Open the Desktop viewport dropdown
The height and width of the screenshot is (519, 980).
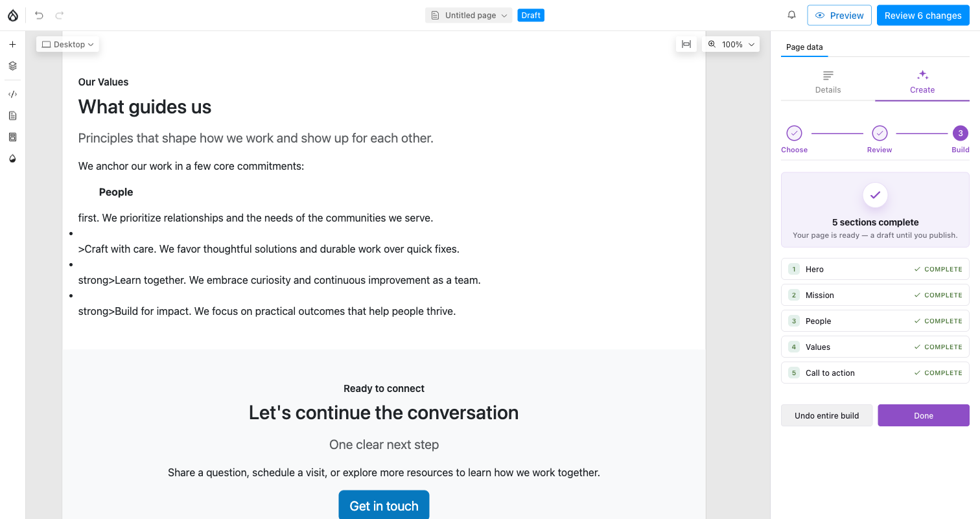click(x=68, y=45)
